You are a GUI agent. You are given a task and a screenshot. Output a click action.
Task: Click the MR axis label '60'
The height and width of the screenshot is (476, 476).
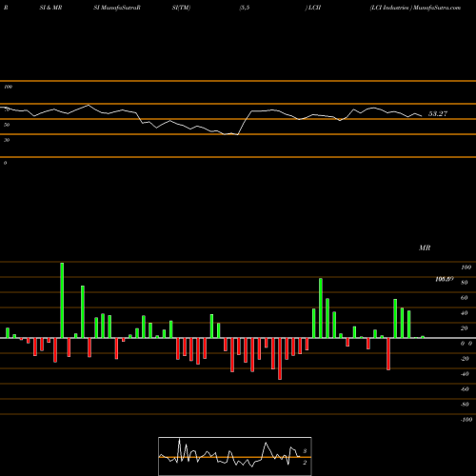[465, 298]
